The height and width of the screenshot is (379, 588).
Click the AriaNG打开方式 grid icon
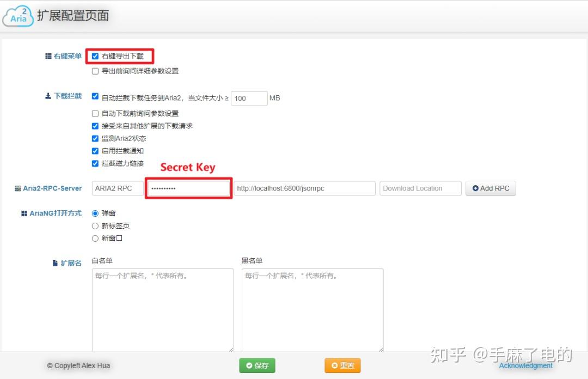pyautogui.click(x=24, y=213)
